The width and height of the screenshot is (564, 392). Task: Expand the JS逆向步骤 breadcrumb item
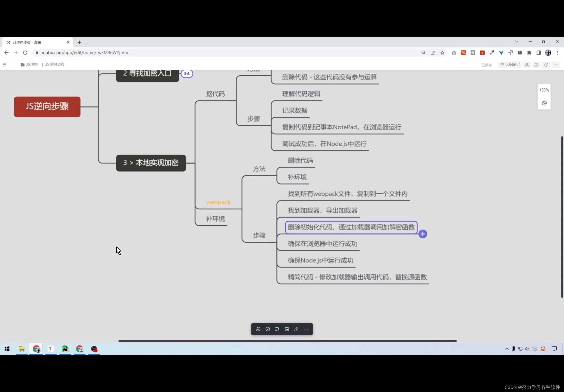click(x=55, y=64)
